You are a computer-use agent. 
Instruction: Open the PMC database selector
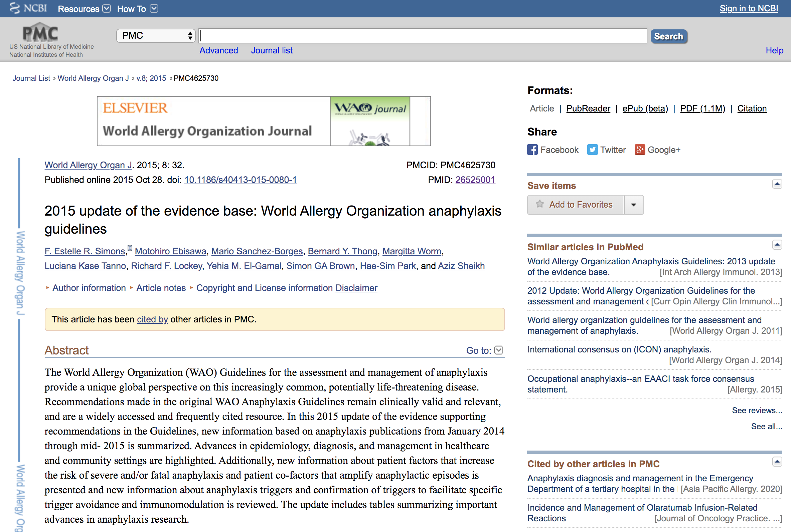156,36
